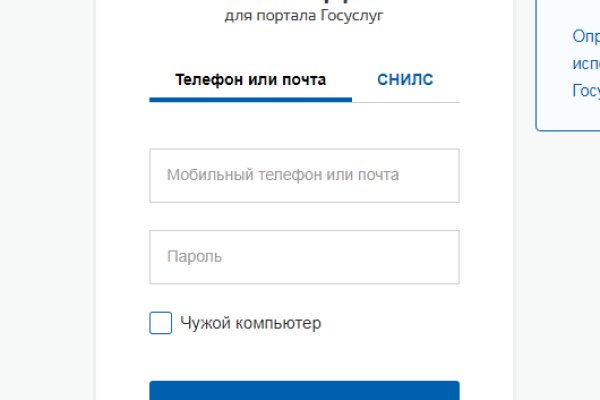Click the Опр text in right panel
This screenshot has height=400, width=600.
[x=585, y=36]
